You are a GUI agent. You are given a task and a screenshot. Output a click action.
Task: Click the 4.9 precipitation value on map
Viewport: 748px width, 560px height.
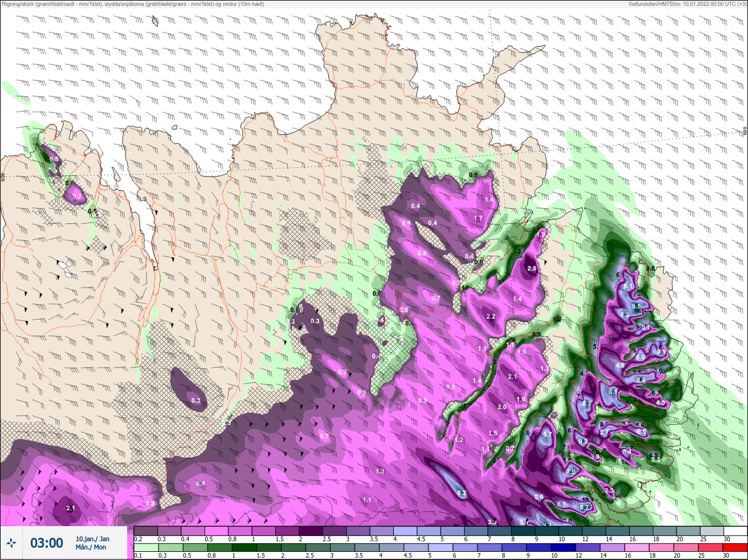(x=620, y=366)
